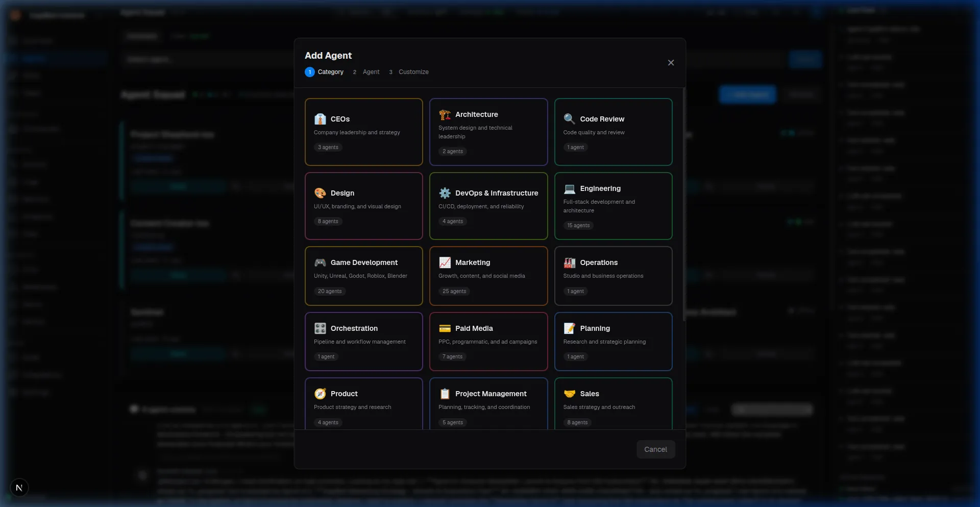
Task: Click the DevOps gear icon
Action: 445,193
